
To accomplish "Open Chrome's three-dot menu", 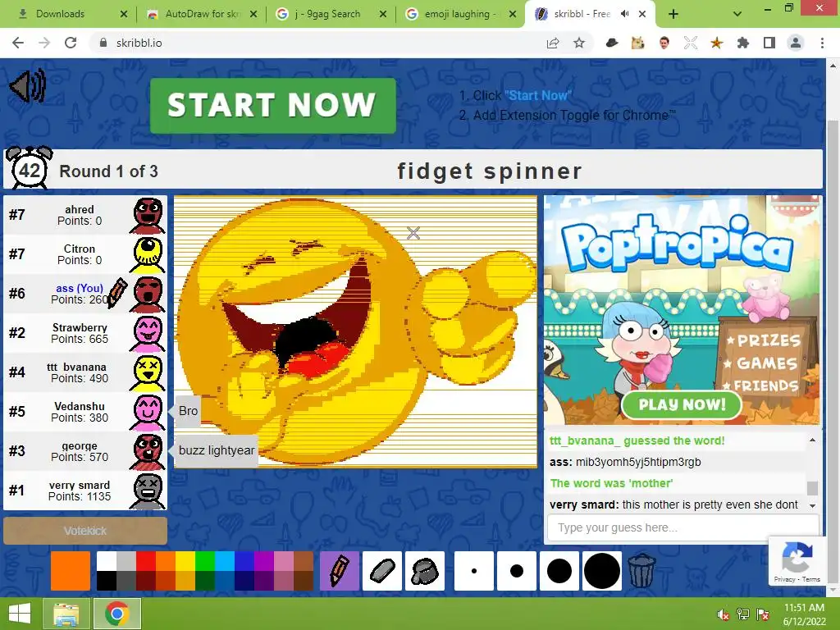I will (822, 43).
